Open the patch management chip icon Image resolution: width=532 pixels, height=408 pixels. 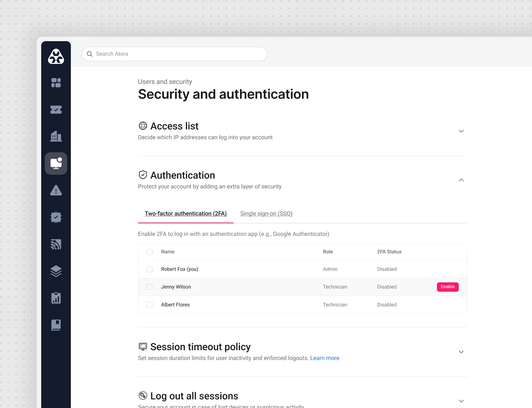[56, 217]
